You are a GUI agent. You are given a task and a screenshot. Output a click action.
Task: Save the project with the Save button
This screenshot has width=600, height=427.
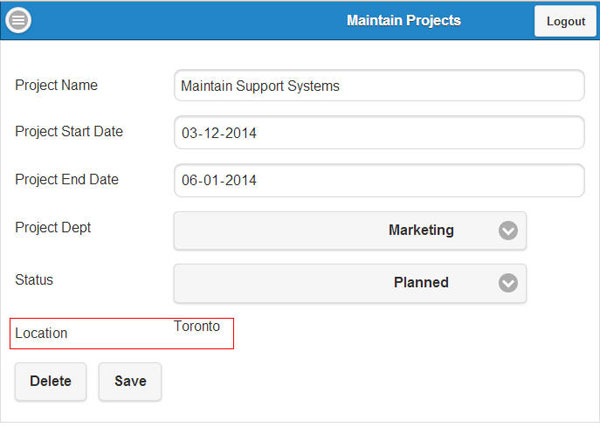130,381
